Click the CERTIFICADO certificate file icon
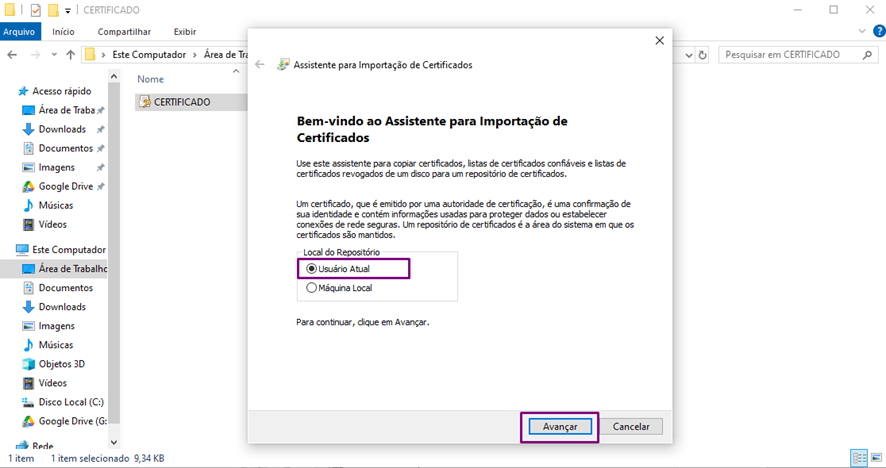This screenshot has width=886, height=468. click(145, 102)
